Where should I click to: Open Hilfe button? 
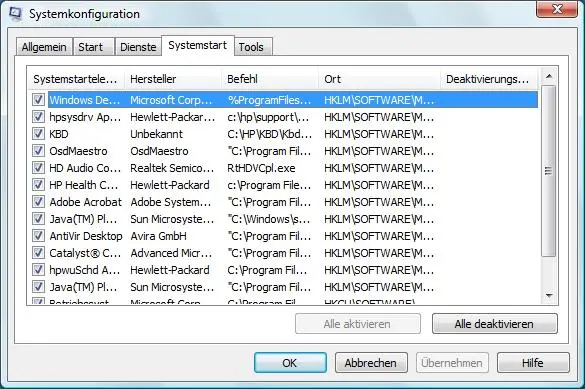click(x=533, y=363)
